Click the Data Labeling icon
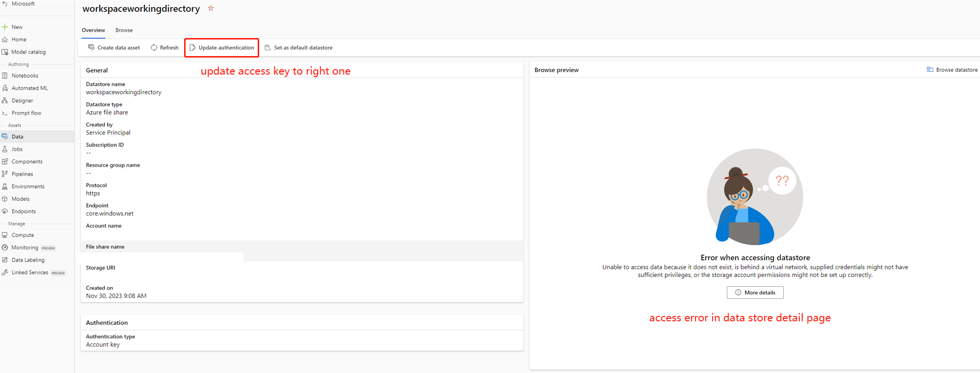980x373 pixels. click(5, 260)
